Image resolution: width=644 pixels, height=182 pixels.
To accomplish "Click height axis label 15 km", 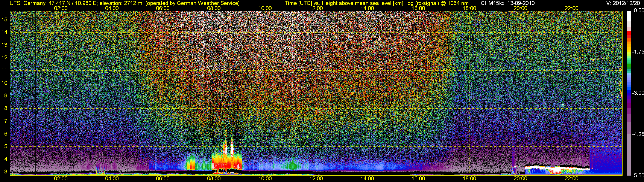I will click(5, 19).
